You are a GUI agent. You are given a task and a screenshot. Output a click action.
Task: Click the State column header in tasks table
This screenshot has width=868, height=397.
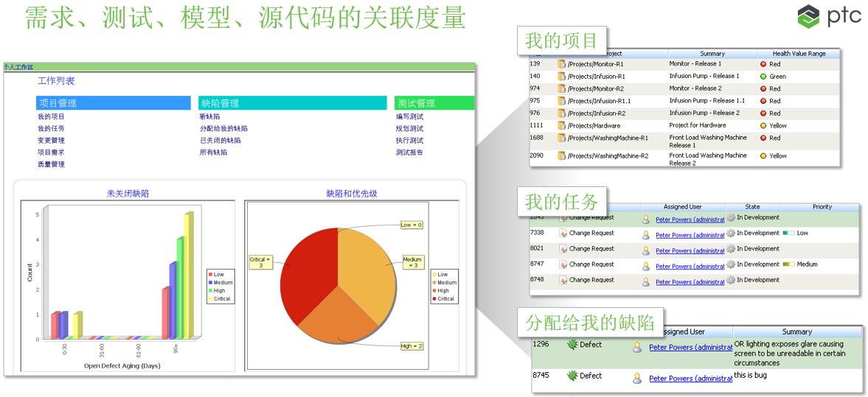752,207
